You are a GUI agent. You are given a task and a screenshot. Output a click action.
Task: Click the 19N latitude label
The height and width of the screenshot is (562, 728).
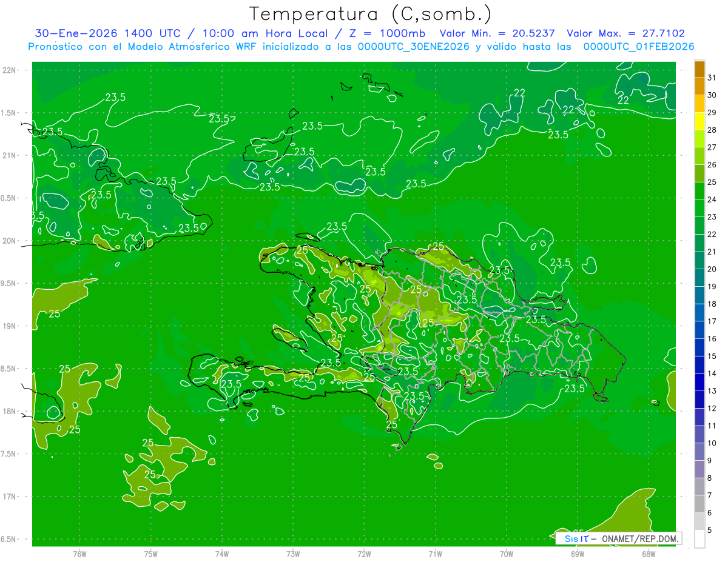coord(8,326)
